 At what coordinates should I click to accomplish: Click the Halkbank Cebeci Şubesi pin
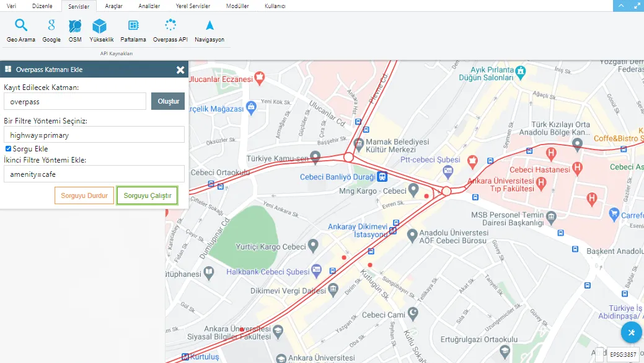pyautogui.click(x=316, y=270)
